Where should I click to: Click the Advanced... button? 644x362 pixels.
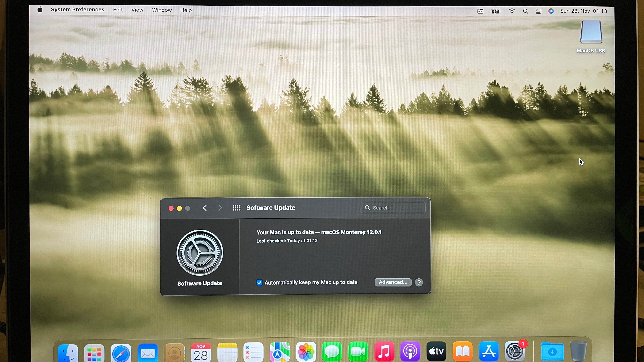click(393, 282)
